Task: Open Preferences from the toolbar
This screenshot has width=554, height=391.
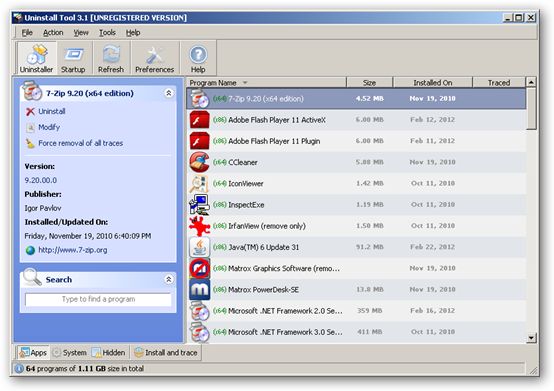Action: (154, 58)
